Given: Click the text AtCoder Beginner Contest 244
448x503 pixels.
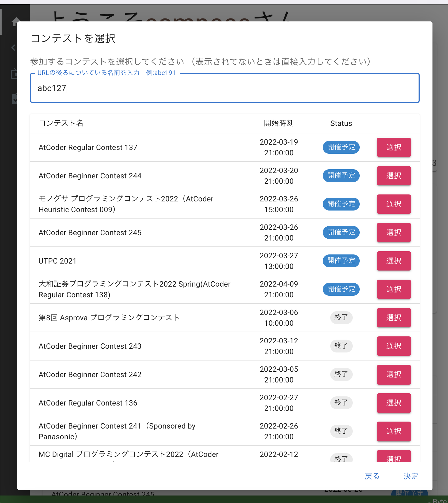Looking at the screenshot, I should click(x=90, y=176).
